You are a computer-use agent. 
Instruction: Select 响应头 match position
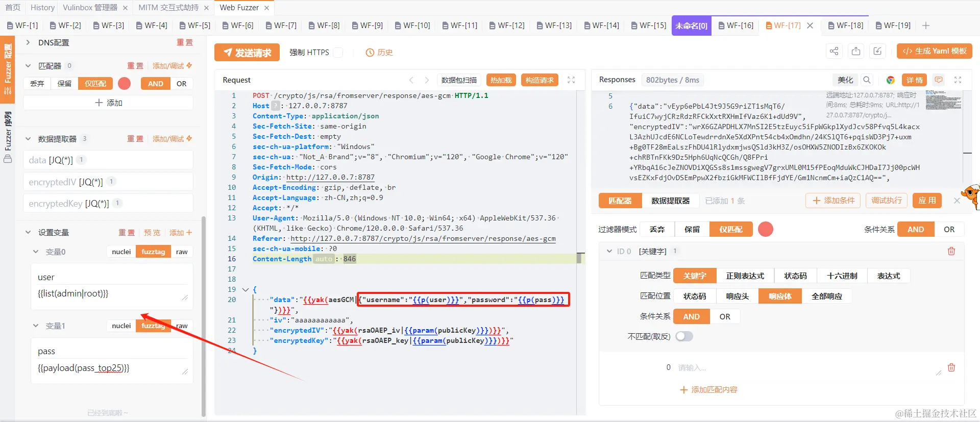737,296
